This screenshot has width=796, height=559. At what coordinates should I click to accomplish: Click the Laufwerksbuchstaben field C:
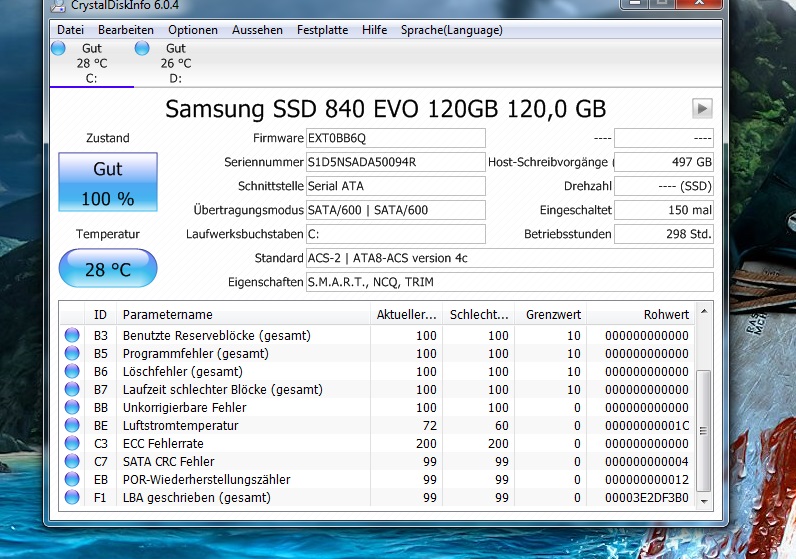tap(396, 234)
